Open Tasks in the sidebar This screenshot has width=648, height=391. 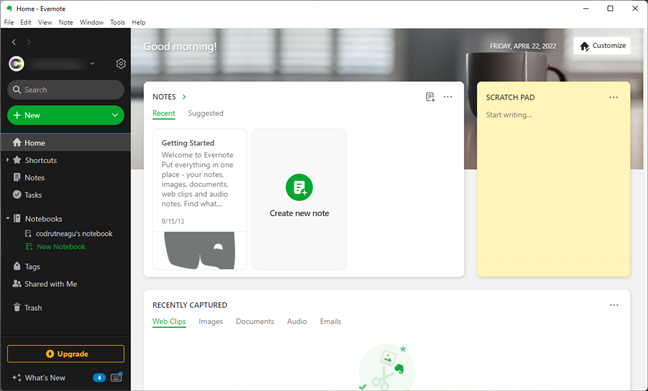pos(33,195)
